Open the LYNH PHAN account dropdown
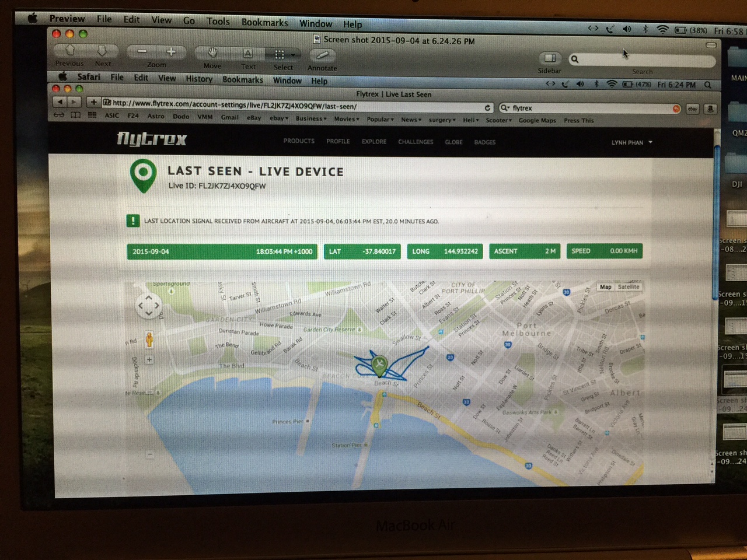The height and width of the screenshot is (560, 747). pyautogui.click(x=632, y=142)
